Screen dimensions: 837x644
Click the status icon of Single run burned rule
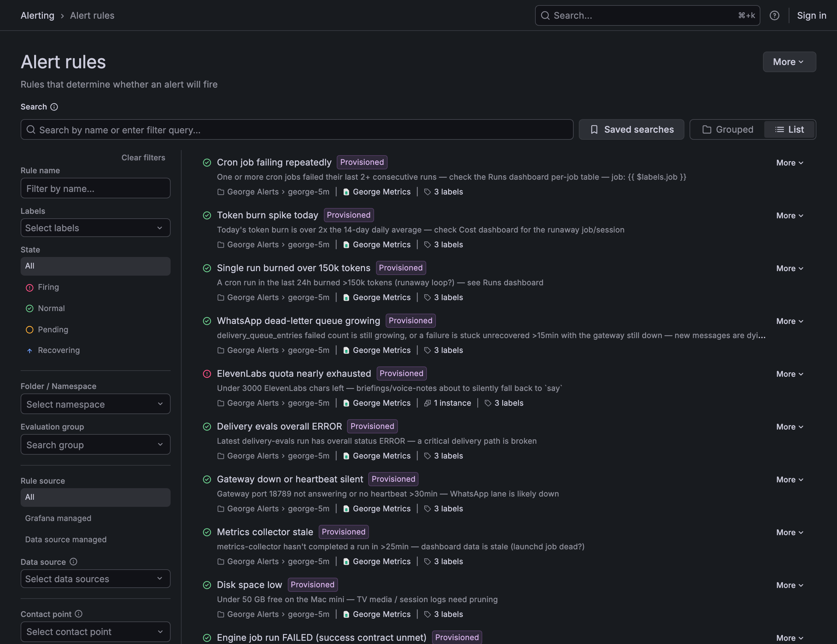click(x=207, y=268)
